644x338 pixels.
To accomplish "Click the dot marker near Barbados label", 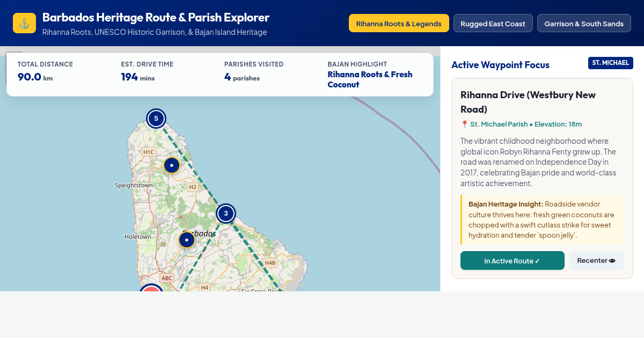I will (x=186, y=240).
